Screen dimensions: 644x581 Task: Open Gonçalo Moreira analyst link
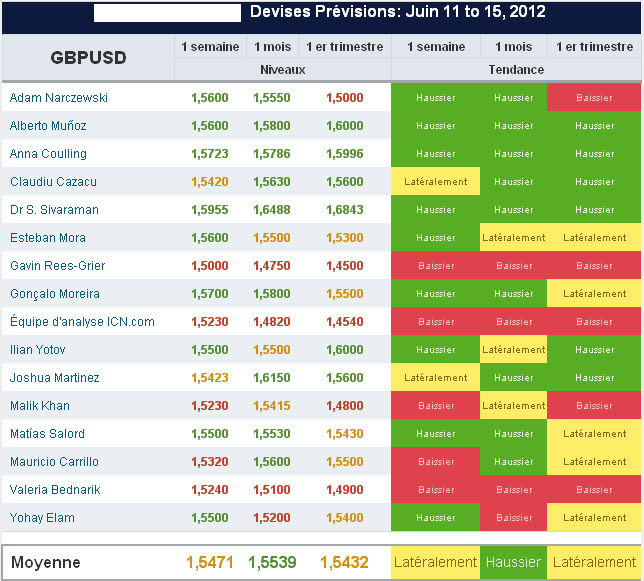tap(55, 294)
